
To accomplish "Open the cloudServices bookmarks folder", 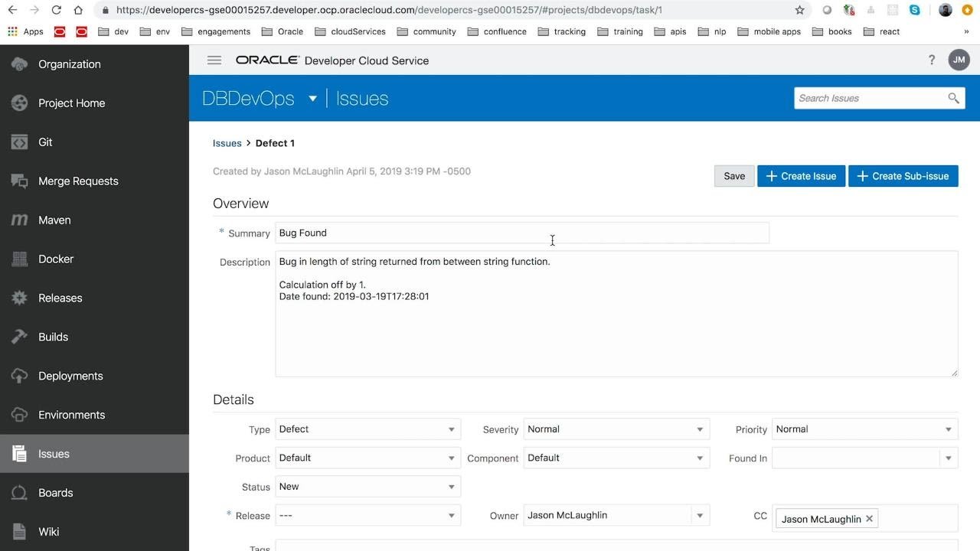I will click(x=350, y=31).
